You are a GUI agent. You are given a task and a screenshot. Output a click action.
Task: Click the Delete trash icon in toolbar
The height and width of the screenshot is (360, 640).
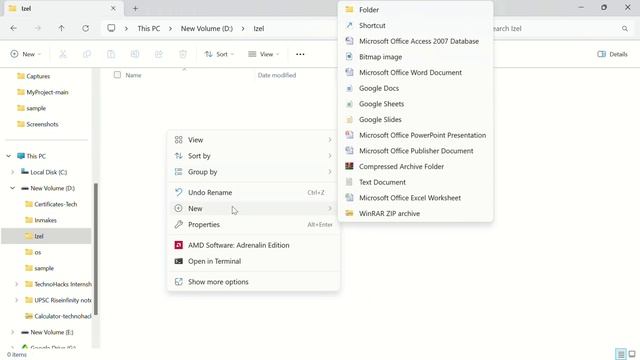click(x=183, y=54)
